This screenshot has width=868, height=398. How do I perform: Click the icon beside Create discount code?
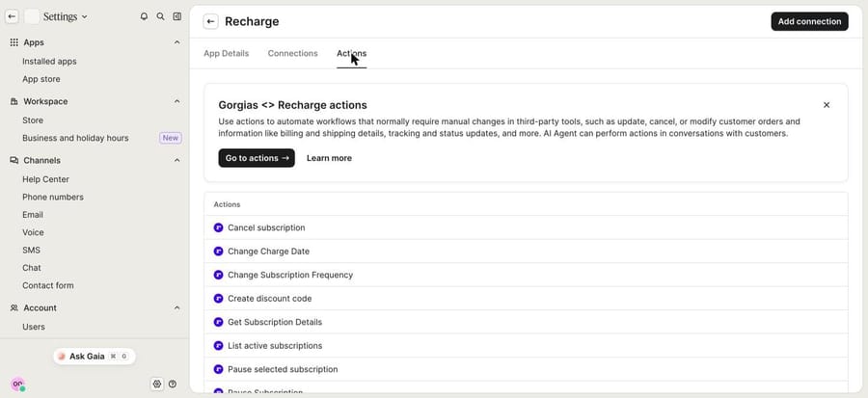[x=218, y=299]
